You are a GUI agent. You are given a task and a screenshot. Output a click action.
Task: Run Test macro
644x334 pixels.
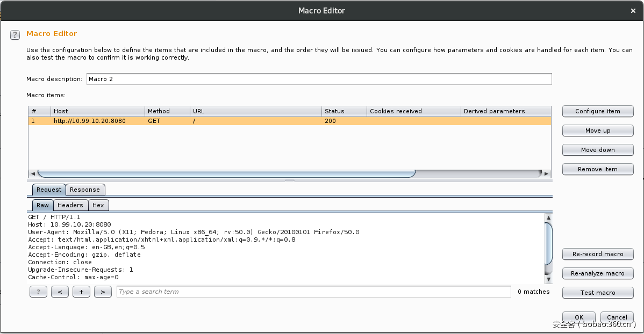pyautogui.click(x=598, y=293)
